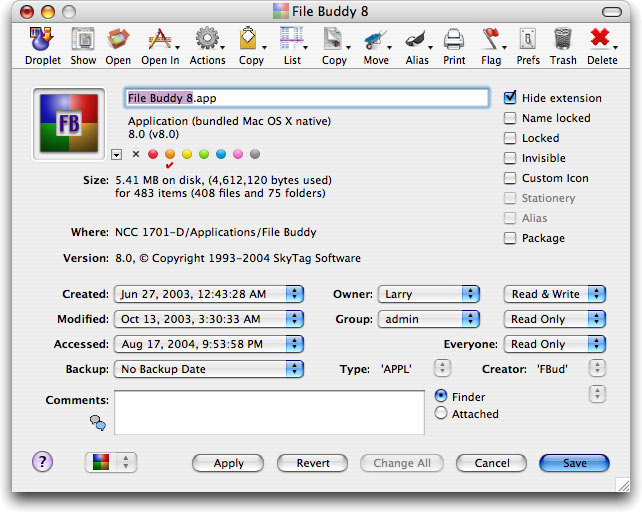This screenshot has height=512, width=642.
Task: Click the Type 'APPL' stepper
Action: (442, 368)
